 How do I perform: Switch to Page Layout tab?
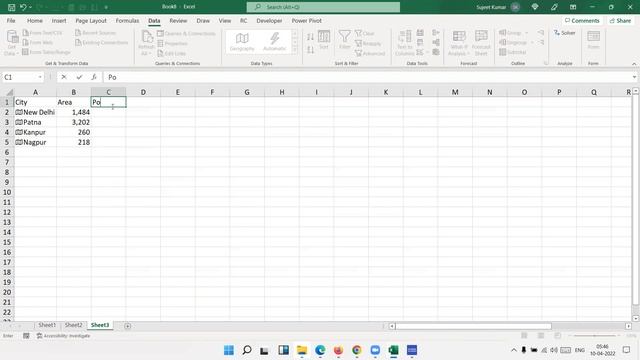point(91,20)
